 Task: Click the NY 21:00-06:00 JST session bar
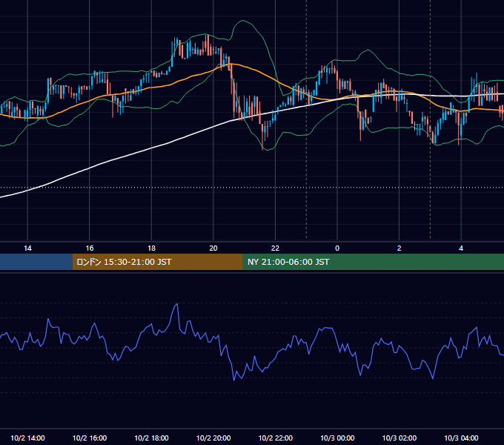coord(373,262)
